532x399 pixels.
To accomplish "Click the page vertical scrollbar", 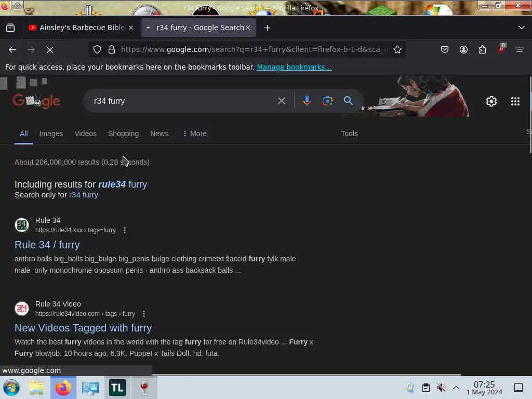I will (530, 115).
